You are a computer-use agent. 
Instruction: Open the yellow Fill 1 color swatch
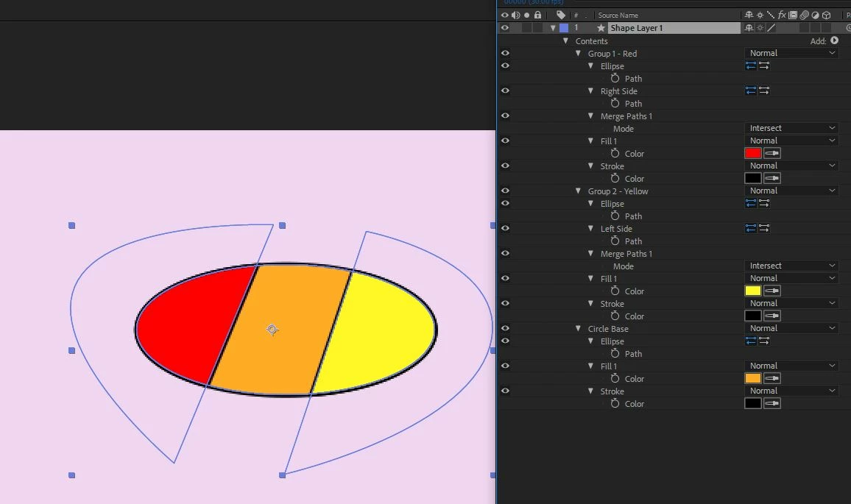click(x=753, y=291)
